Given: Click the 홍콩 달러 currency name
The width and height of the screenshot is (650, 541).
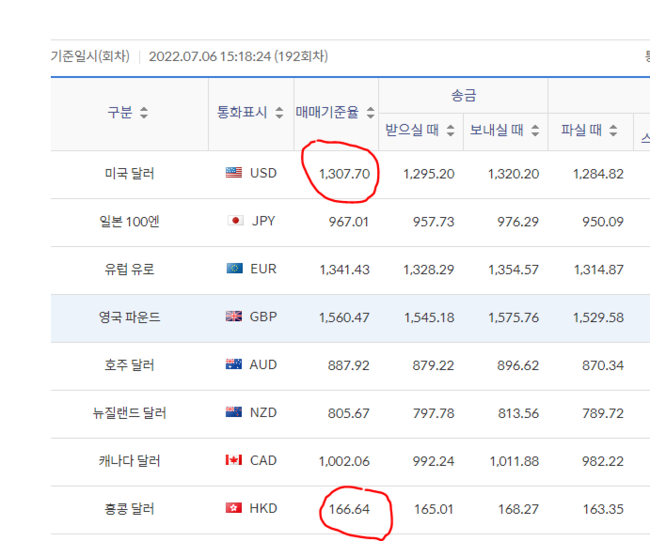Looking at the screenshot, I should 129,510.
